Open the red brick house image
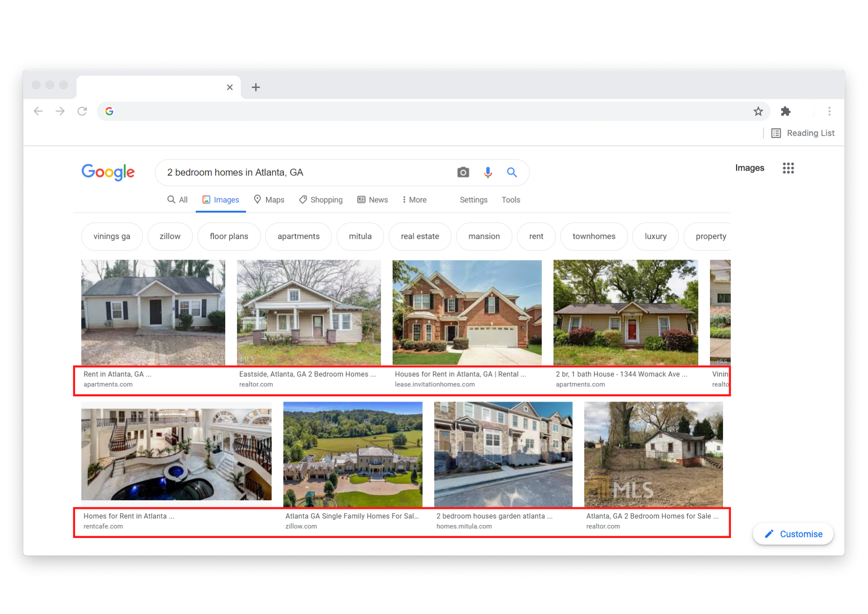Screen dimensions: 868x614 [x=467, y=312]
